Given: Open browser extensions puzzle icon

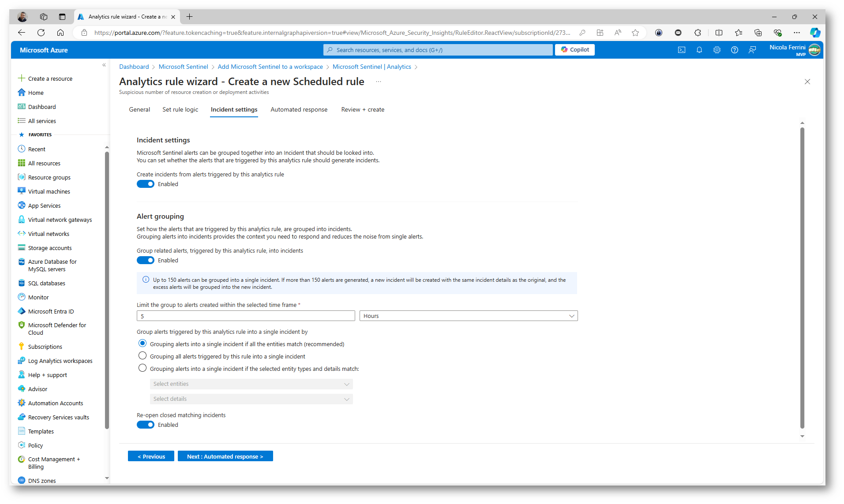Looking at the screenshot, I should pos(698,32).
